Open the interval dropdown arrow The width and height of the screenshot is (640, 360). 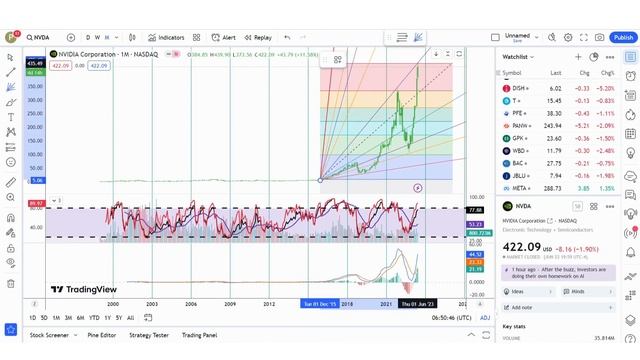[x=116, y=38]
